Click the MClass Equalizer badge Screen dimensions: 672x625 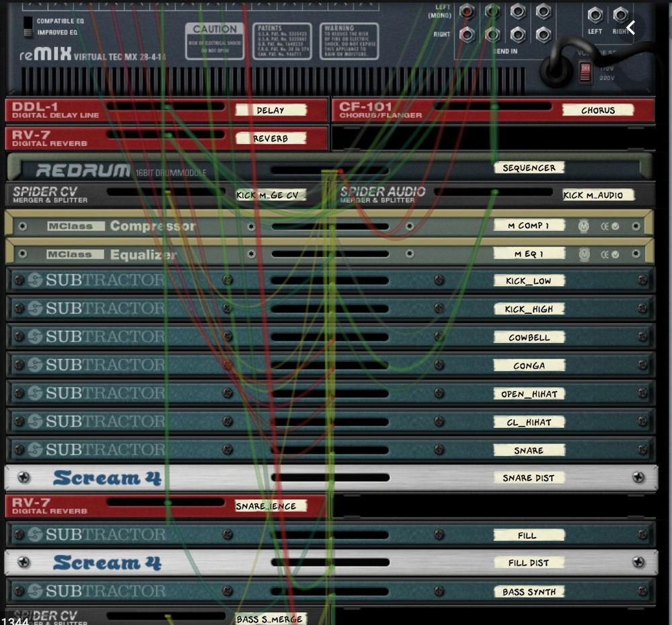76,254
